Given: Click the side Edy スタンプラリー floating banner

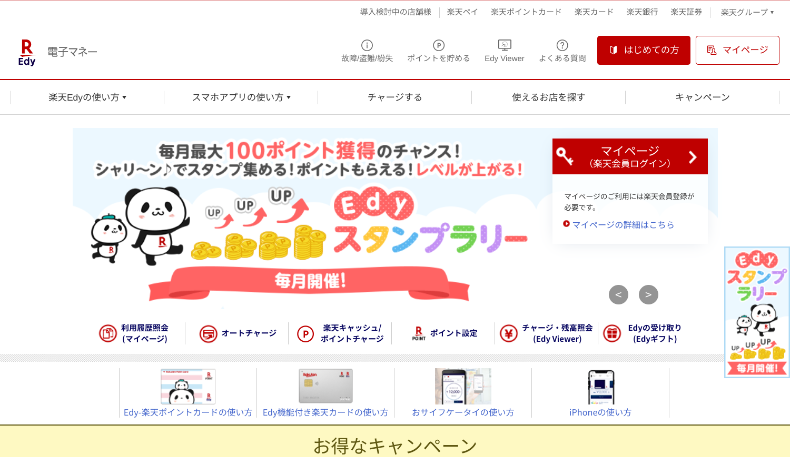Looking at the screenshot, I should (756, 312).
